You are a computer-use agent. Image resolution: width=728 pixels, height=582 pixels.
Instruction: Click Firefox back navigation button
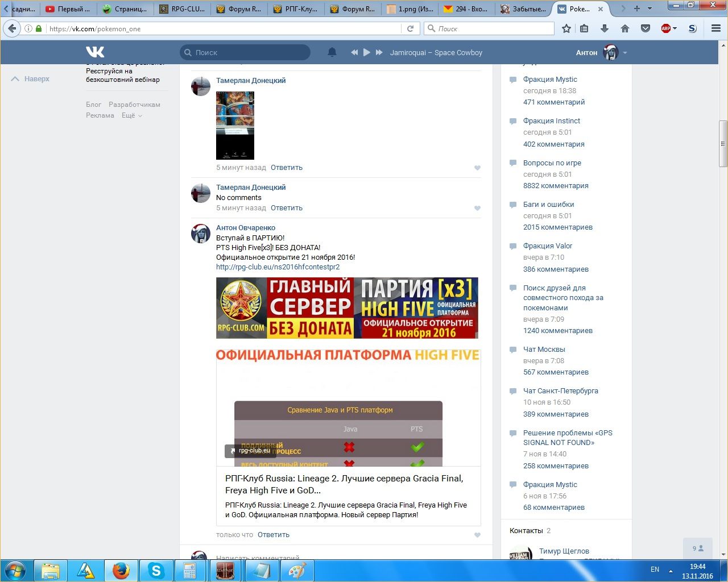click(x=13, y=28)
